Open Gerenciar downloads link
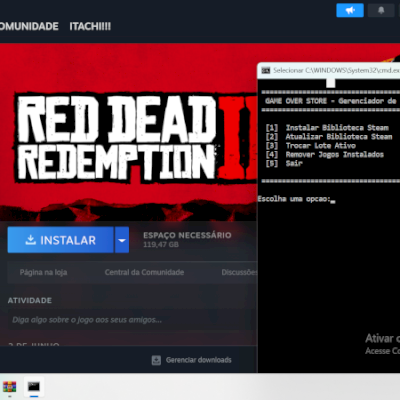 [199, 360]
